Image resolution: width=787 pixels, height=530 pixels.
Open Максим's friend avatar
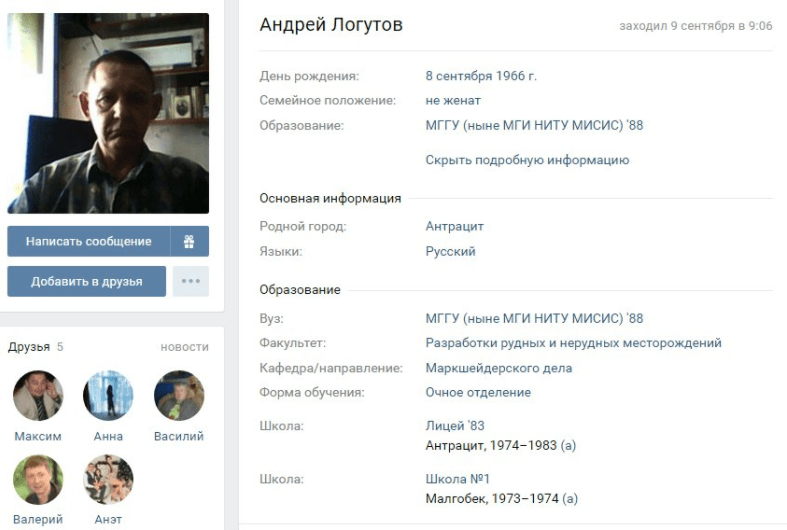click(38, 395)
